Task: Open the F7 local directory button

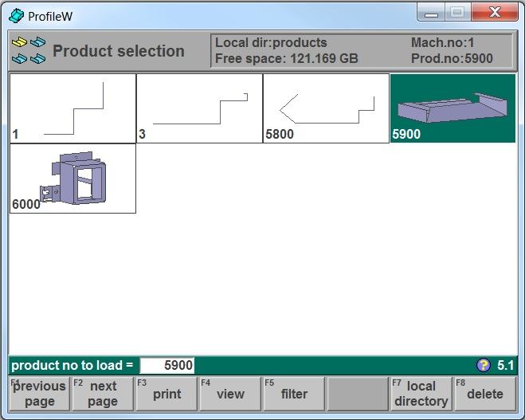Action: (x=421, y=394)
